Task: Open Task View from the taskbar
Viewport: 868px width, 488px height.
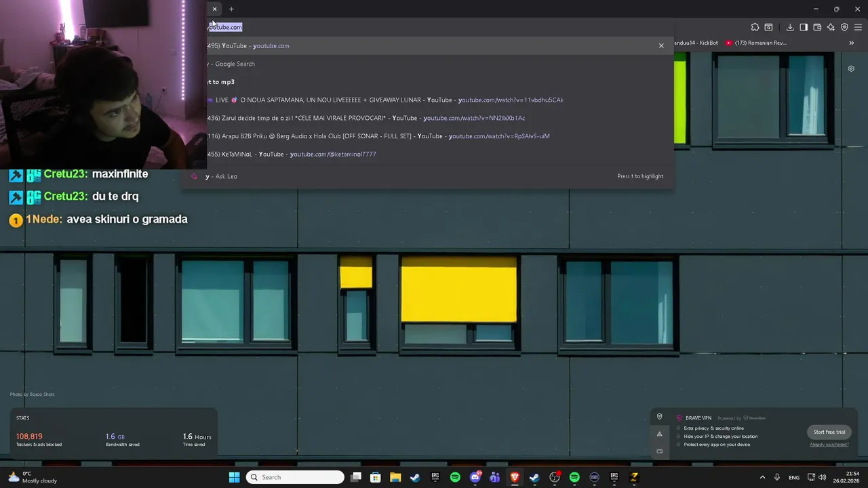Action: pyautogui.click(x=356, y=477)
